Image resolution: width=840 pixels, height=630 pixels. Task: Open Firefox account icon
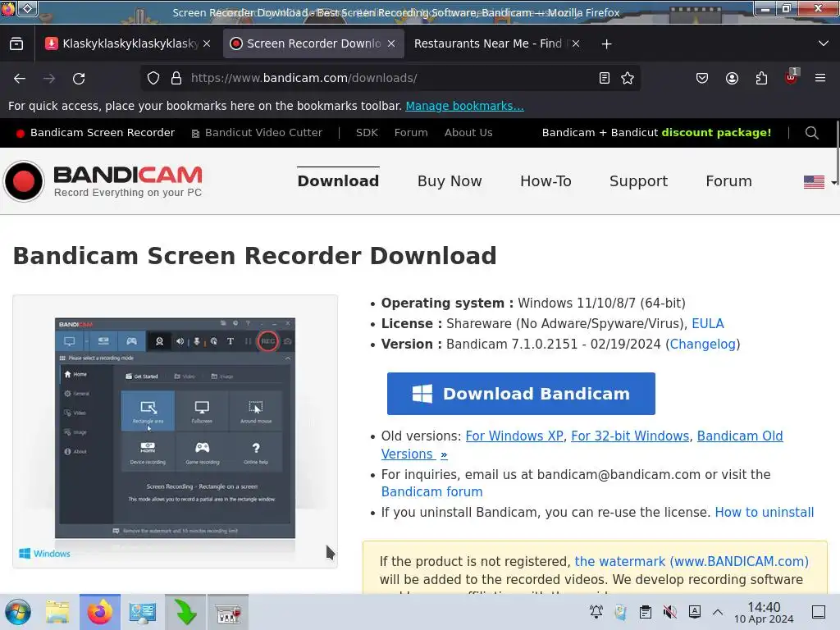coord(732,78)
